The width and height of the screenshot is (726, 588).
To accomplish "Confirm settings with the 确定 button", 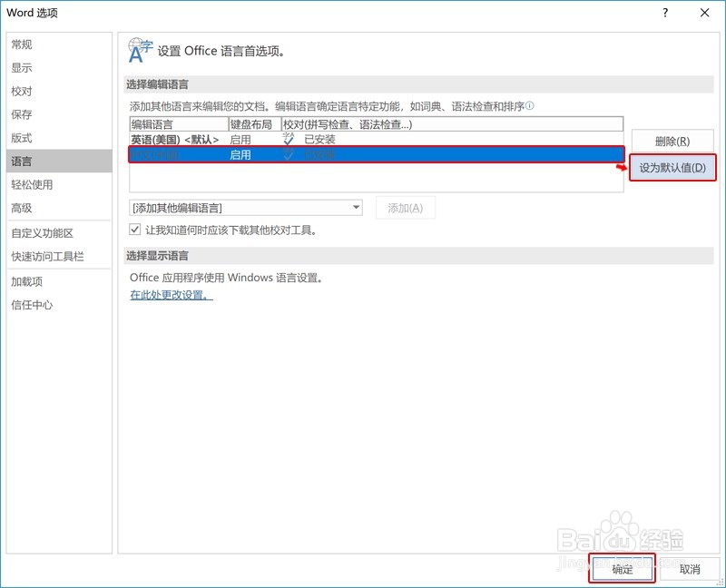I will [x=624, y=569].
